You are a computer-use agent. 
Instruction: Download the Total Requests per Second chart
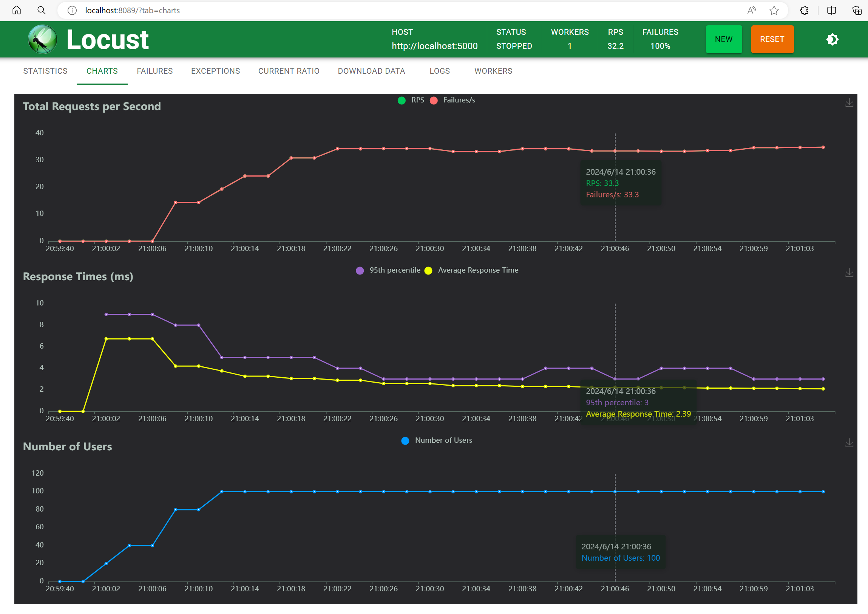[849, 103]
